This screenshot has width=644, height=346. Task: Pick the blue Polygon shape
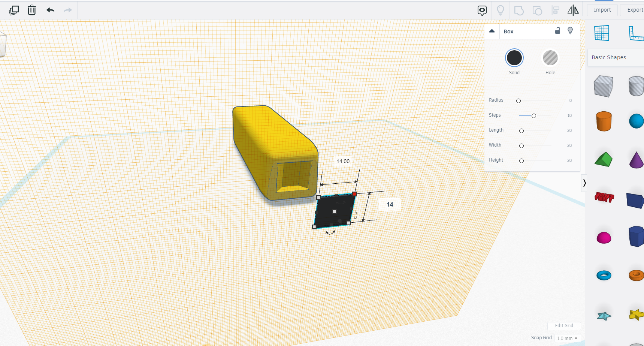(636, 236)
